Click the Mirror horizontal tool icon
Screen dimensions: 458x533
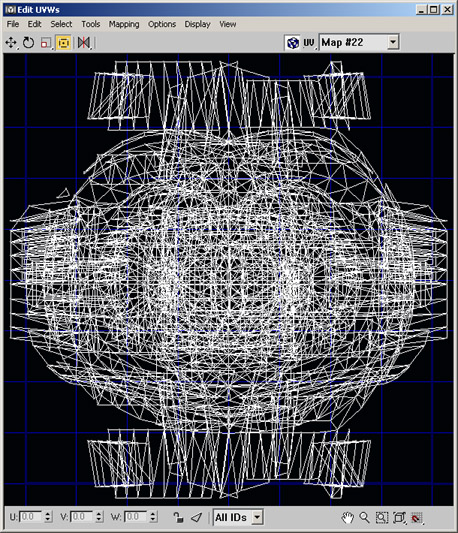pyautogui.click(x=84, y=43)
